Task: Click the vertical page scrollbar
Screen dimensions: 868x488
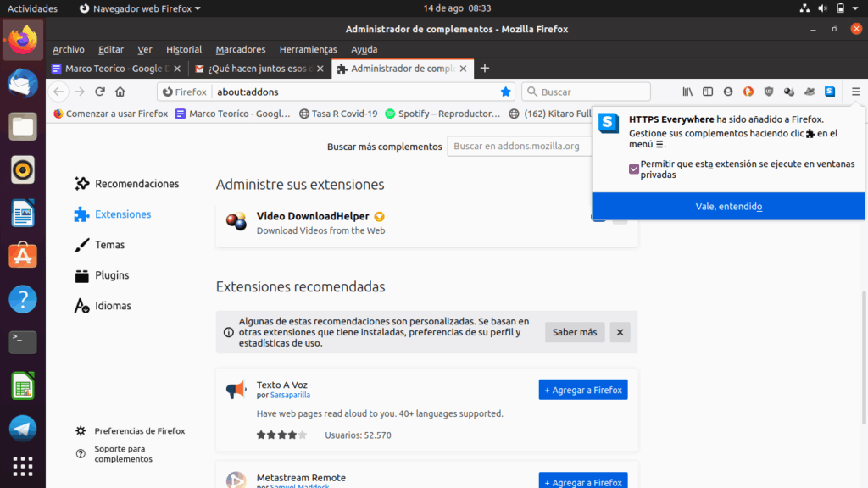Action: pos(864,358)
